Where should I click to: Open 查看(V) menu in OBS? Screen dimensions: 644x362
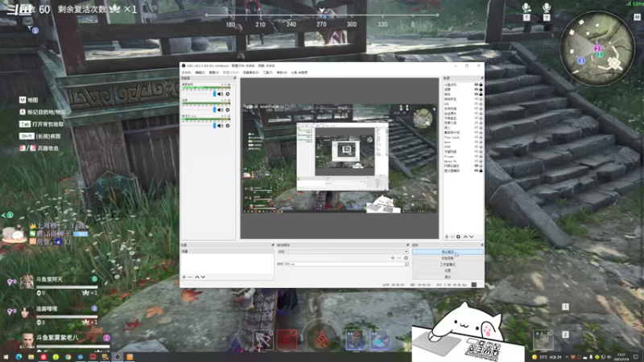[213, 72]
